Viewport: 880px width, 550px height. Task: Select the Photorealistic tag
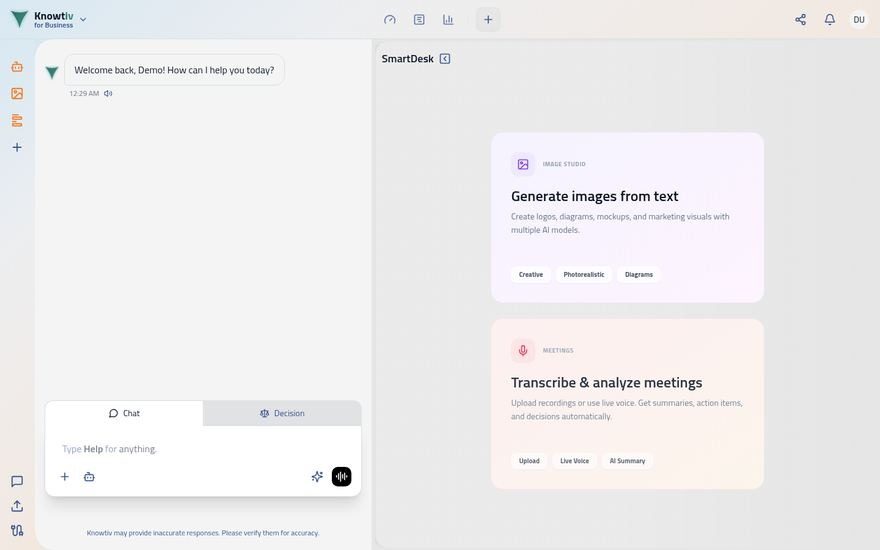(x=584, y=274)
